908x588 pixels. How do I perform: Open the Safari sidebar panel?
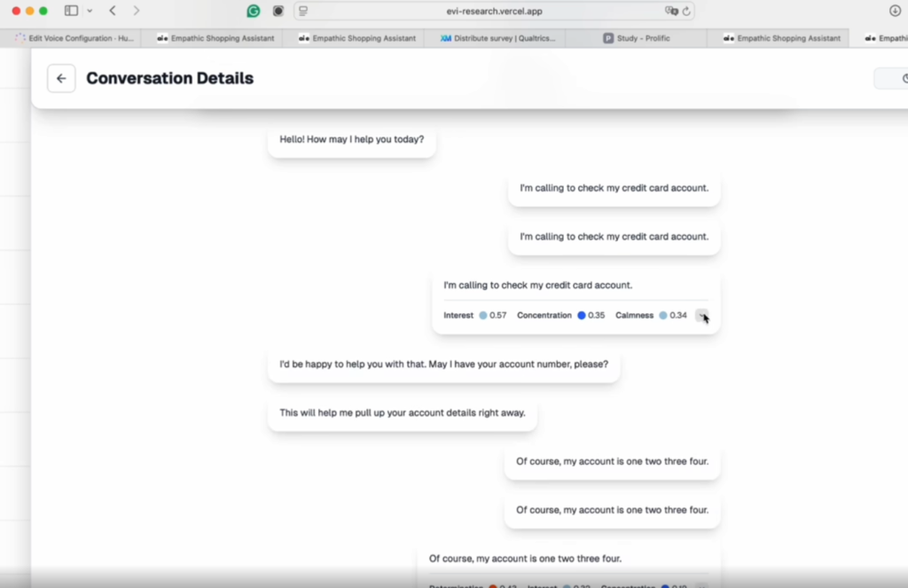point(71,11)
